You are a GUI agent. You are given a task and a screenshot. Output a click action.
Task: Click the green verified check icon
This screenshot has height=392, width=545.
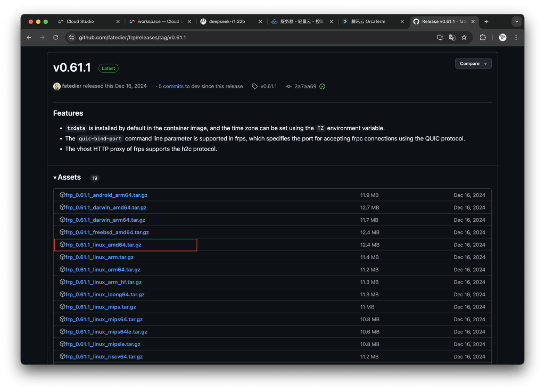pos(322,87)
